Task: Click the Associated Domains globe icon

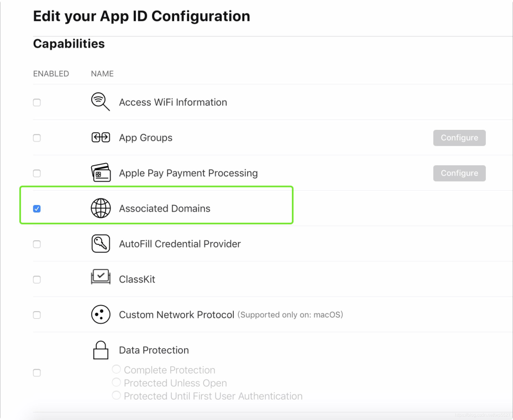Action: point(101,208)
